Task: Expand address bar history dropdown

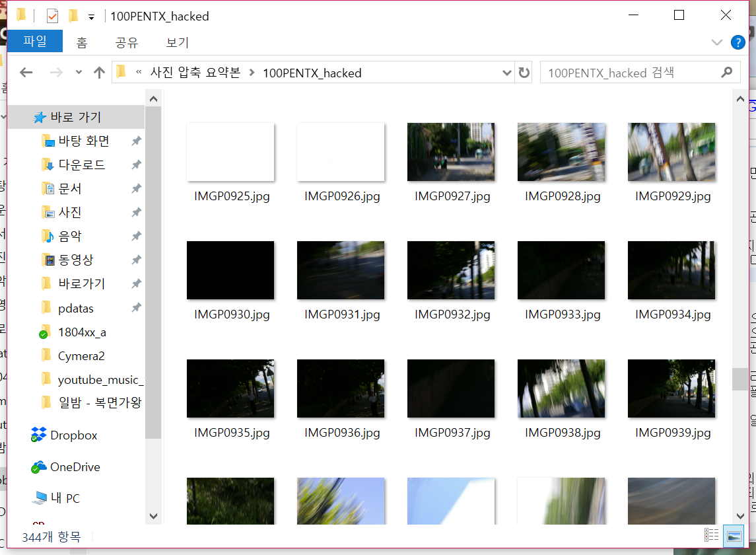Action: coord(506,73)
